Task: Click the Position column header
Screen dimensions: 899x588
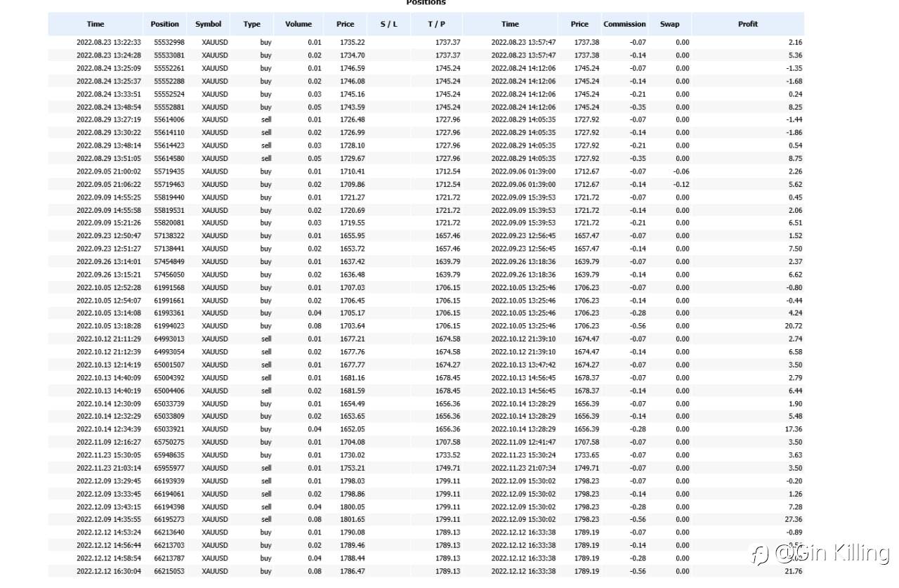Action: [x=165, y=24]
